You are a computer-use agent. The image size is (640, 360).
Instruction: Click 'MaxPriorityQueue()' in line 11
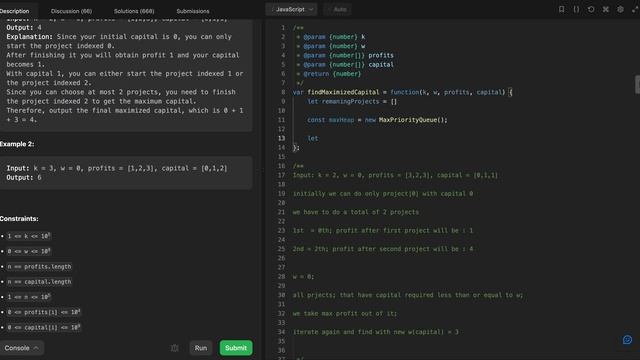412,120
